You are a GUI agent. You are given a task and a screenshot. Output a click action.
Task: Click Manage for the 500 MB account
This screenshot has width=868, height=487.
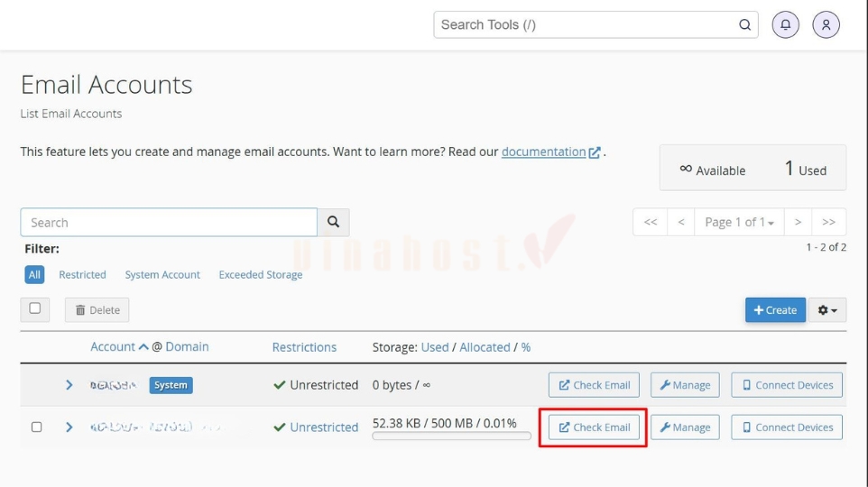[x=685, y=427]
